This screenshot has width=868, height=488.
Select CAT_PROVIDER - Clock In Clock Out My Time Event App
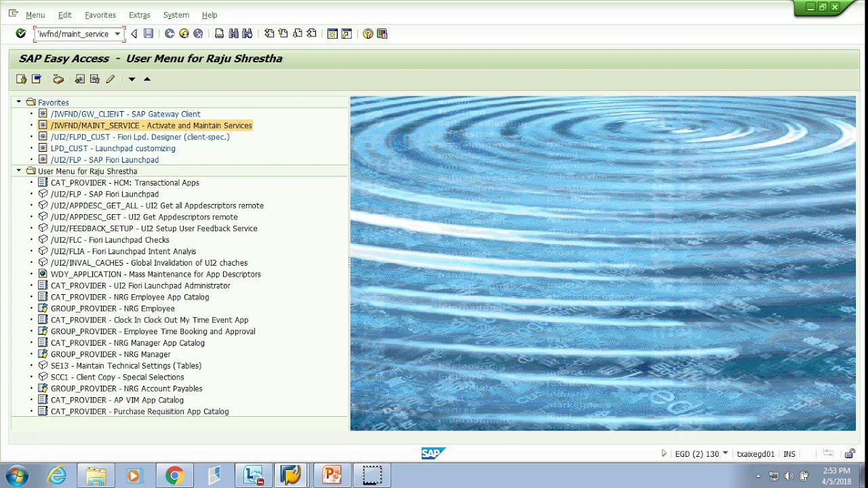click(x=149, y=320)
